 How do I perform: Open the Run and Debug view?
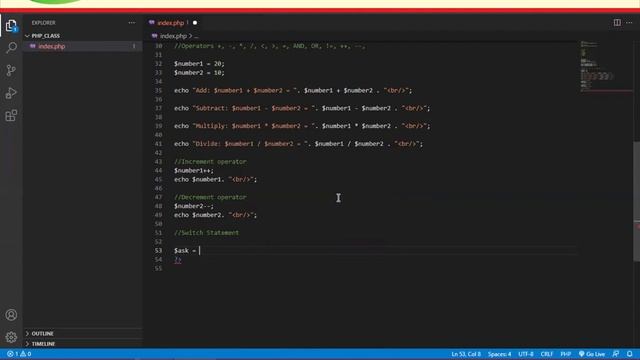(x=11, y=93)
